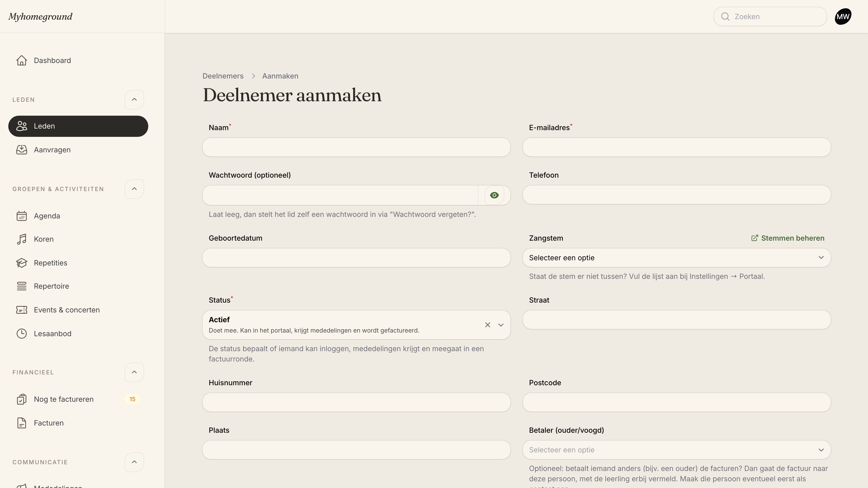Open Repetities via its graduation cap icon
The image size is (868, 488).
(x=21, y=263)
